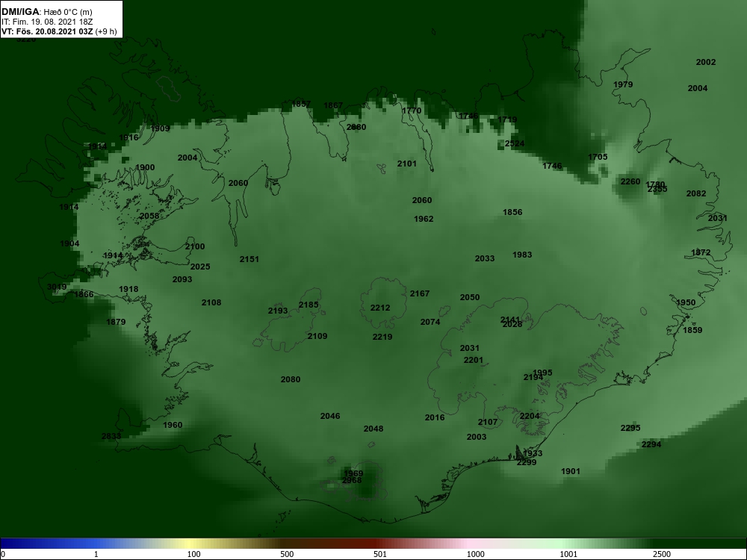The width and height of the screenshot is (747, 560).
Task: Click the map value 1979
Action: tap(623, 84)
